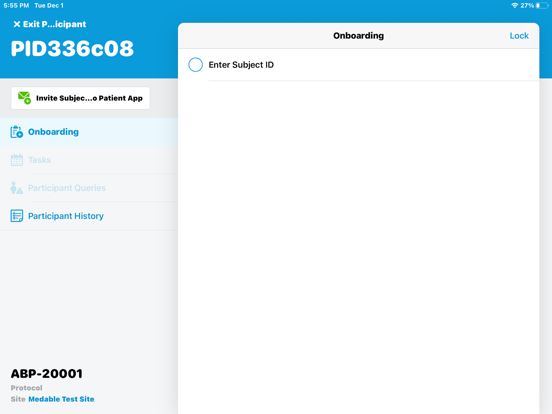Tap the Exit Participant X icon

[x=17, y=24]
